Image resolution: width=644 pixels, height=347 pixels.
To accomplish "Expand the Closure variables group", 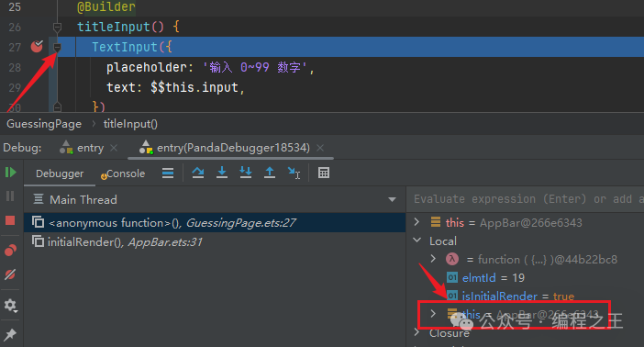I will (x=416, y=332).
